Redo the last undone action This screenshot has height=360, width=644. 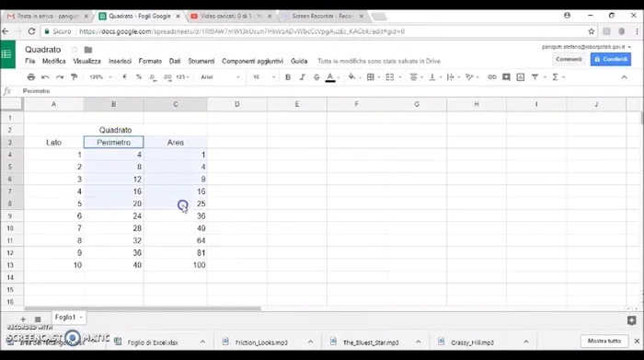click(60, 76)
